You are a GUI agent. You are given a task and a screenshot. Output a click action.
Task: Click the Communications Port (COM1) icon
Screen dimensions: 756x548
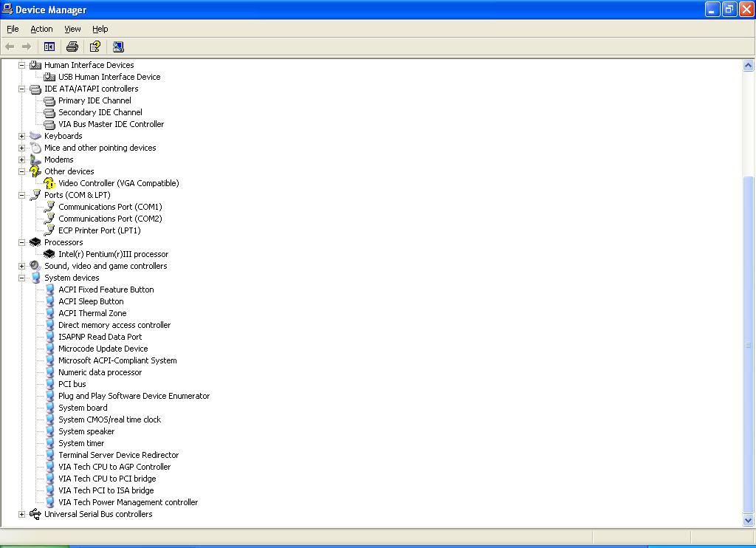(x=49, y=207)
